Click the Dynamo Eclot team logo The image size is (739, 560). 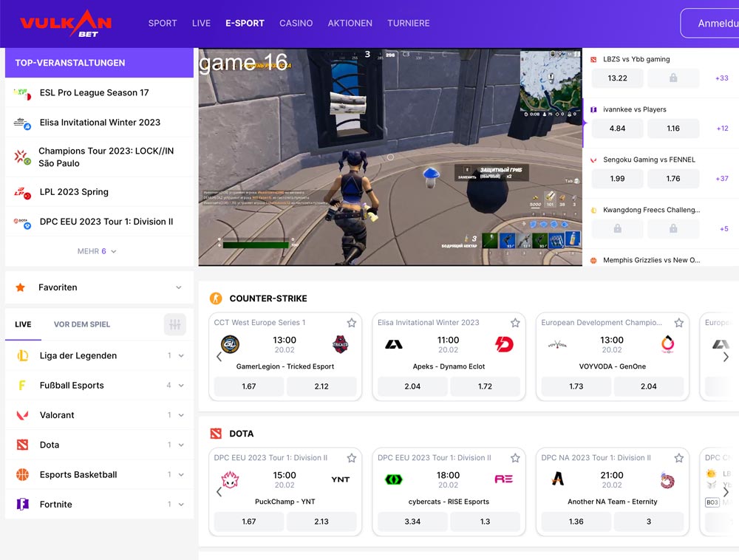pos(504,344)
